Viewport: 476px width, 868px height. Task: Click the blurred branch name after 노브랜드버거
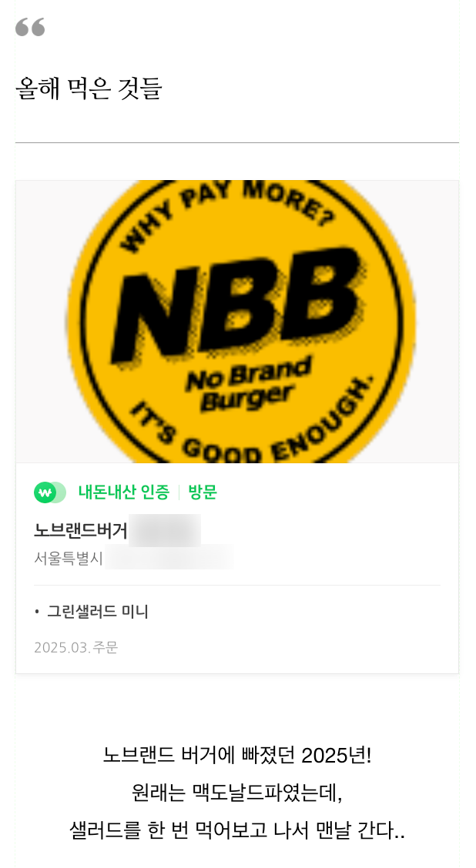point(165,530)
